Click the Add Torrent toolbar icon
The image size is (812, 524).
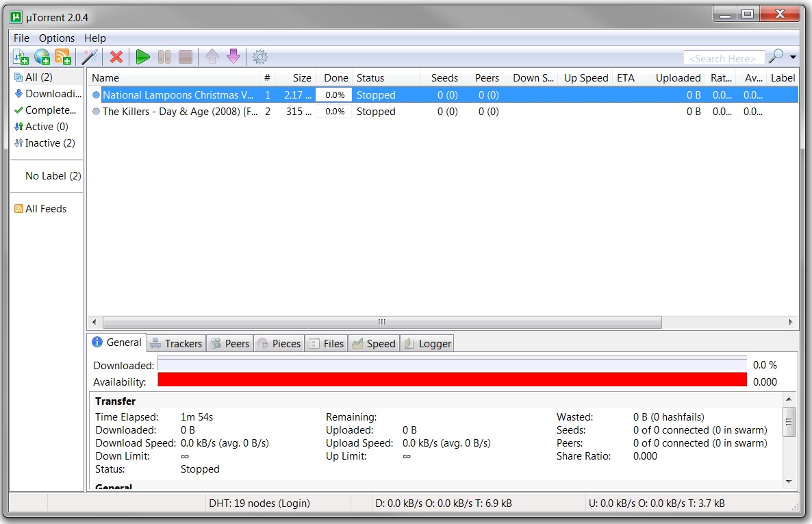pyautogui.click(x=21, y=56)
